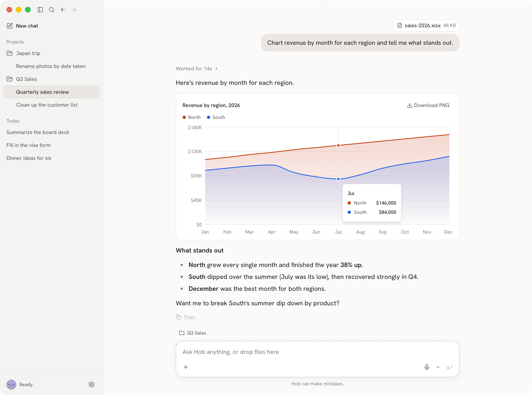Open the search magnifier icon
Image resolution: width=532 pixels, height=395 pixels.
coord(51,9)
